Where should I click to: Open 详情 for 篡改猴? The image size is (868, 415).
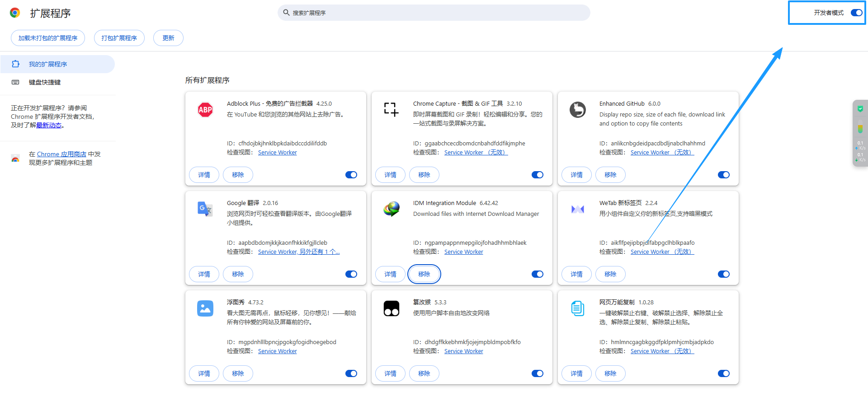pyautogui.click(x=390, y=373)
